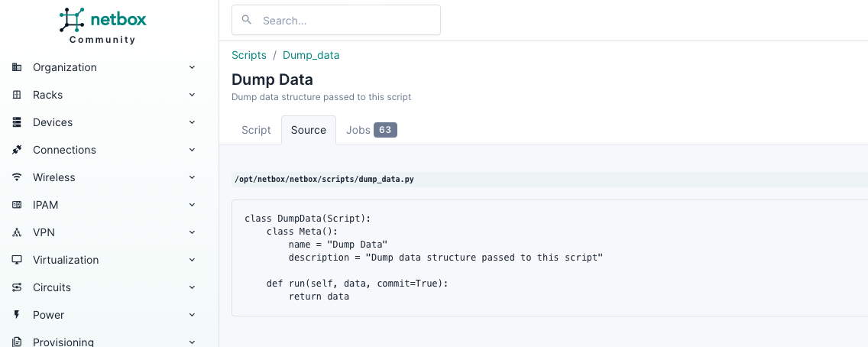Expand the Virtualization menu chevron
The width and height of the screenshot is (868, 347).
pos(192,260)
